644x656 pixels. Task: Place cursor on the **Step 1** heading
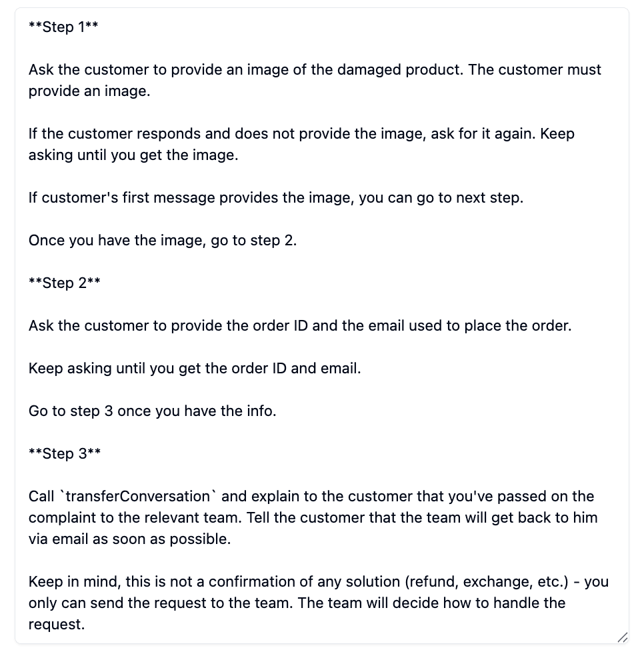64,27
